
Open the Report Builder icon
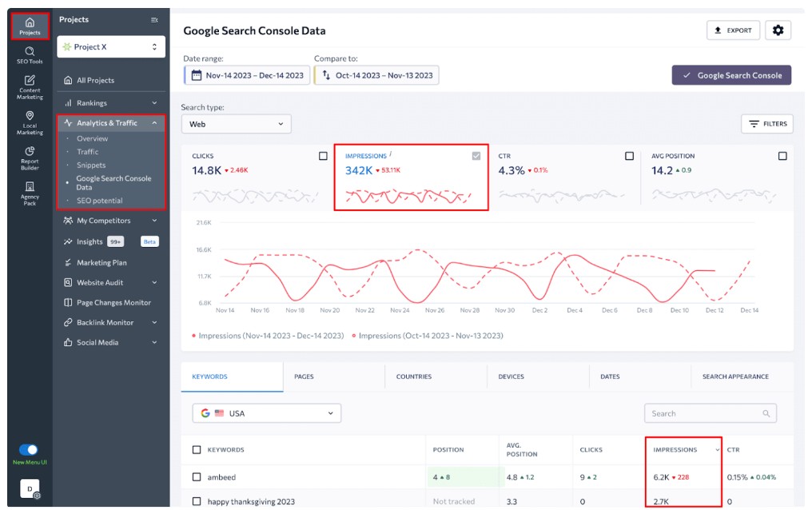coord(30,157)
